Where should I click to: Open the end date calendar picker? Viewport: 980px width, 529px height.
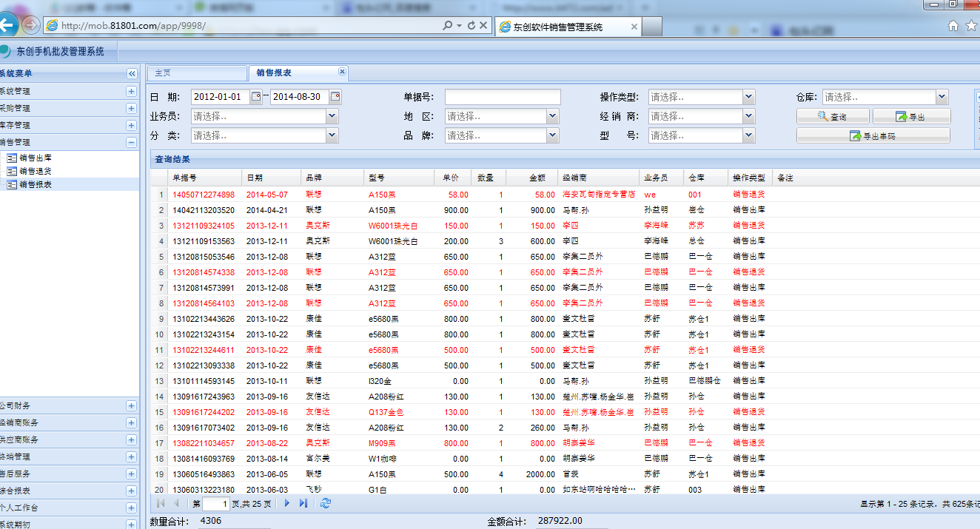coord(335,97)
